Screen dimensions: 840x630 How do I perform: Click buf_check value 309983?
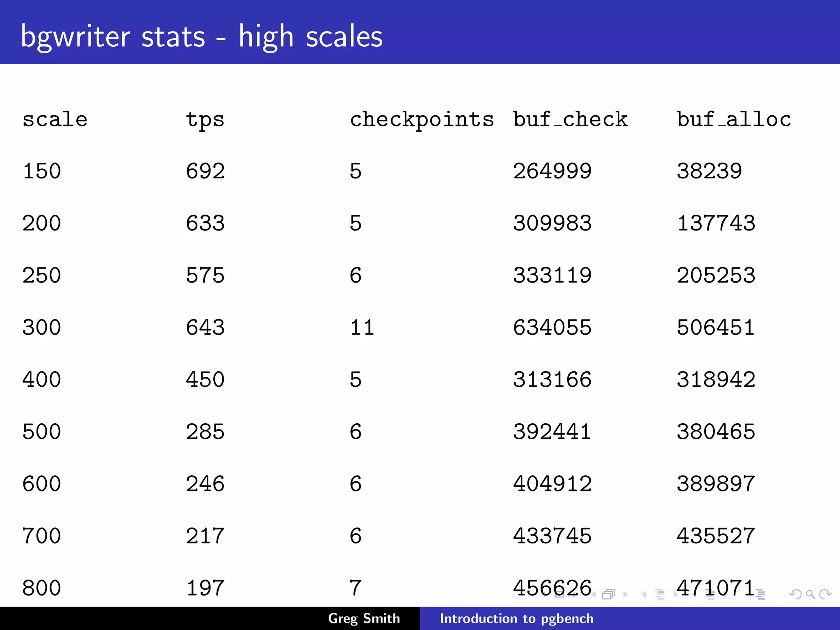click(552, 223)
